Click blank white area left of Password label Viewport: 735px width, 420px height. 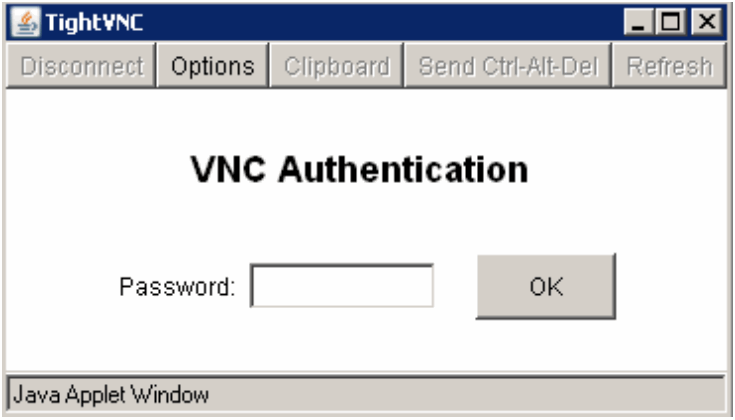pos(60,288)
